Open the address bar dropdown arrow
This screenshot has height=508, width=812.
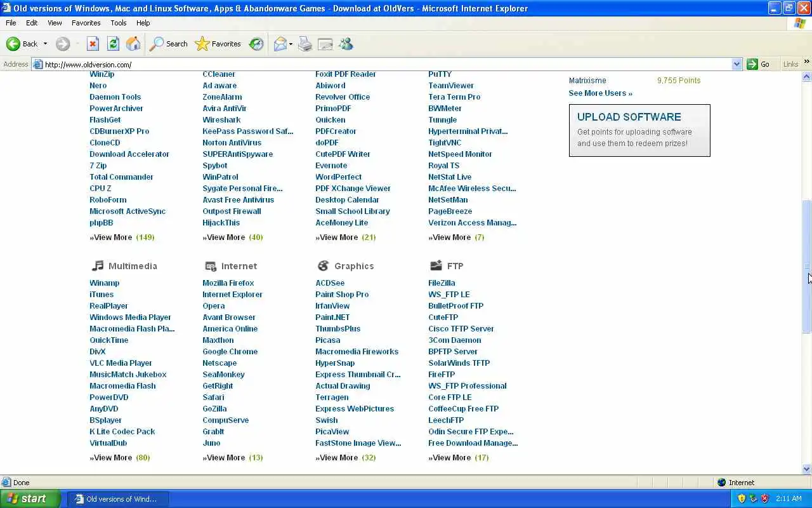pos(737,64)
